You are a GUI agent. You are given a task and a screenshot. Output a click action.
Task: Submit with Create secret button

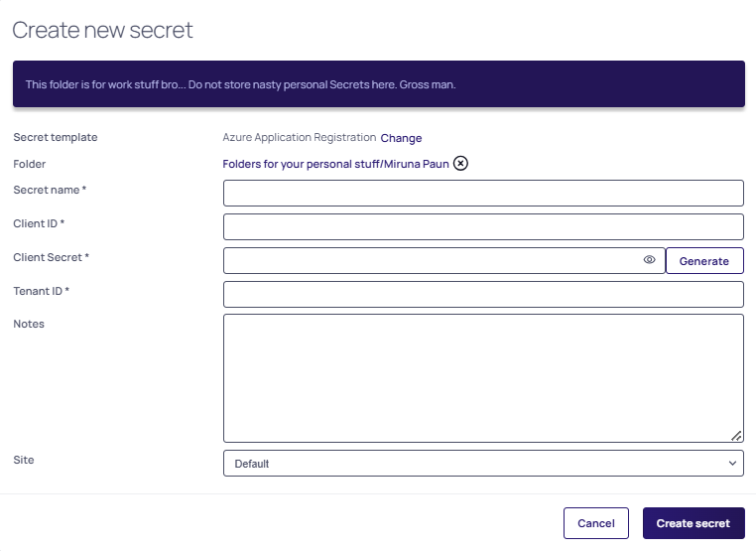[693, 523]
